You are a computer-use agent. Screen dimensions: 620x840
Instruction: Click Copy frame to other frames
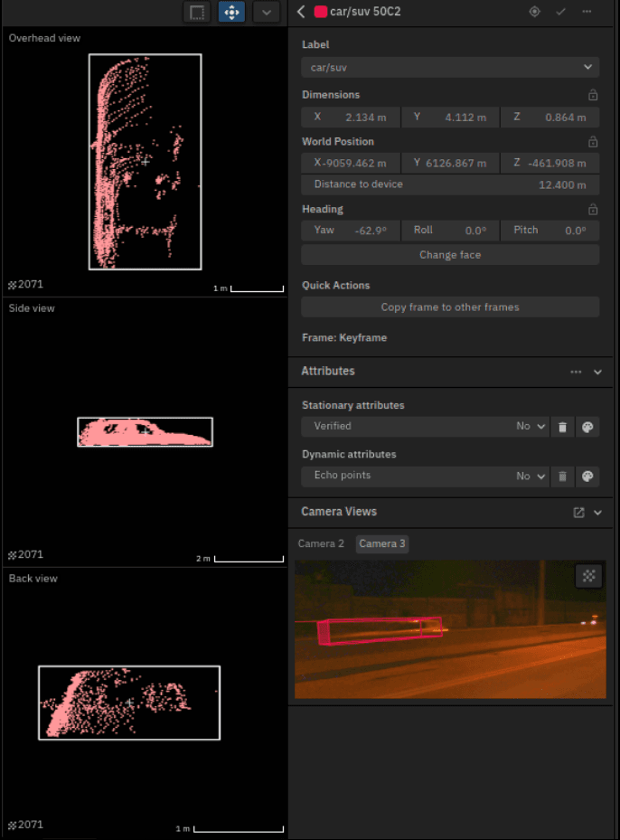[450, 307]
